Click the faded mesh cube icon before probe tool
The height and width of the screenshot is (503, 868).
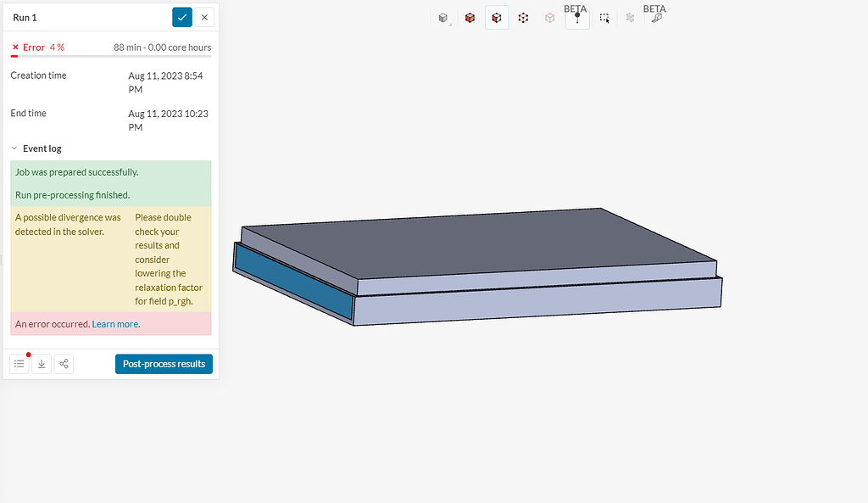tap(632, 17)
